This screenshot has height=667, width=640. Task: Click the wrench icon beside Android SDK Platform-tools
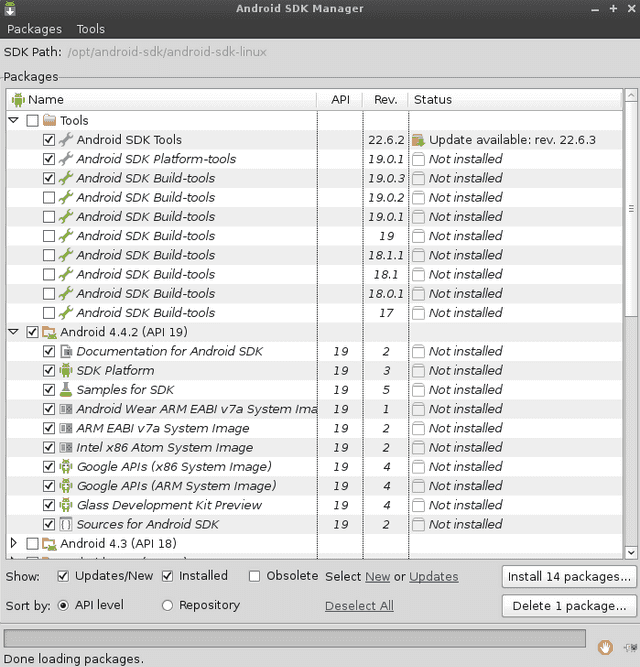65,159
